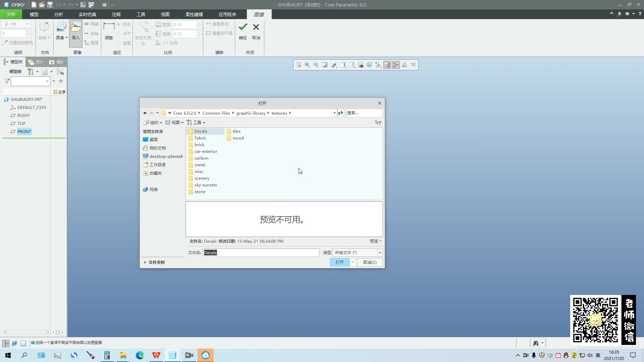Click the Refit view magnifier icon
This screenshot has height=362, width=644.
(x=298, y=65)
